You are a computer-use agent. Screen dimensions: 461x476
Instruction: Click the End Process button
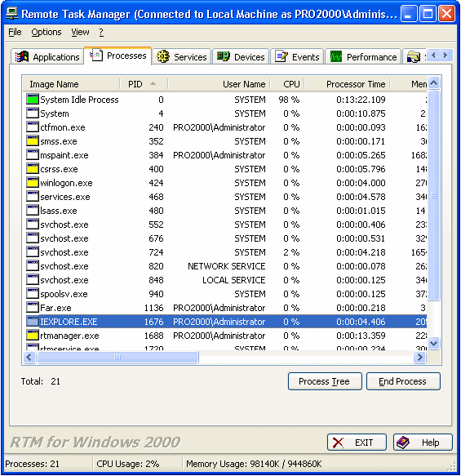point(403,381)
